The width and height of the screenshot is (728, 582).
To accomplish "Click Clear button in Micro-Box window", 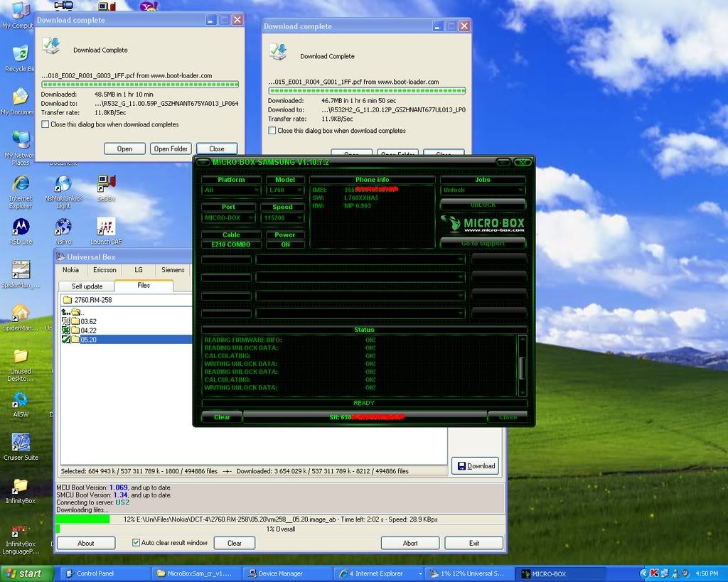I will (x=222, y=417).
